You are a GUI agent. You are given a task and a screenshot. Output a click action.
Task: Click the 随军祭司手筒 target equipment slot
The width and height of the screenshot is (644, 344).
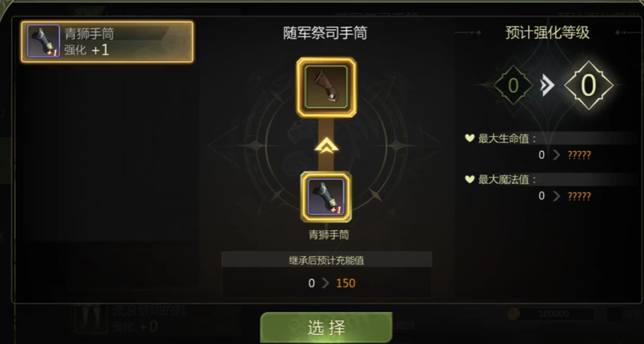coord(327,87)
